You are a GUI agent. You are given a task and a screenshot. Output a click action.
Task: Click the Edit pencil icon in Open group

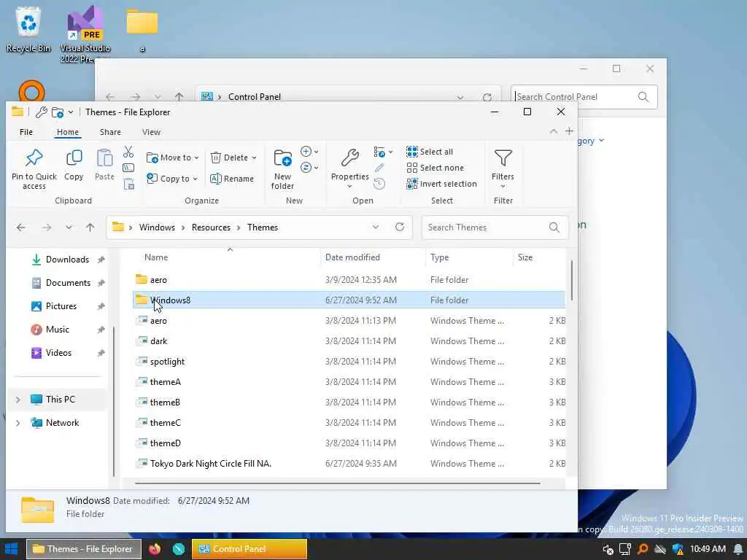(379, 168)
